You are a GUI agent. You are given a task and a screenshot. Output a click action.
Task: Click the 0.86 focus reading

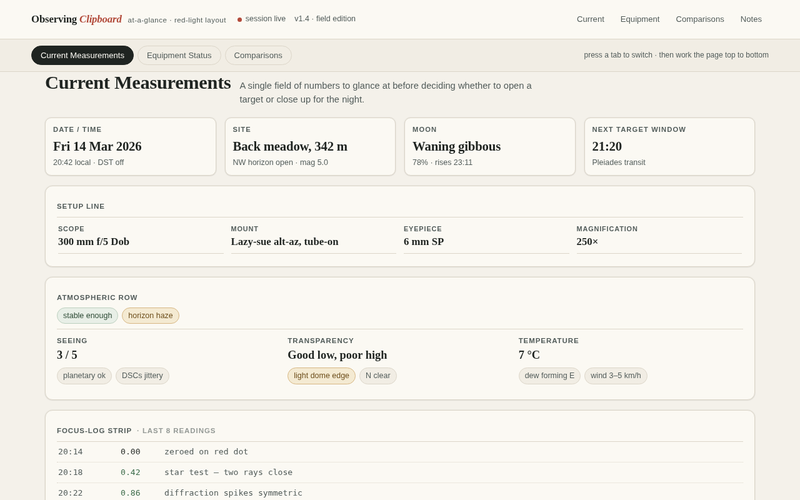130,493
